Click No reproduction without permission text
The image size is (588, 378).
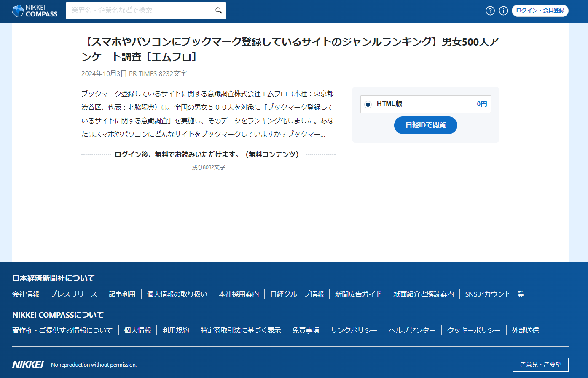(x=94, y=365)
